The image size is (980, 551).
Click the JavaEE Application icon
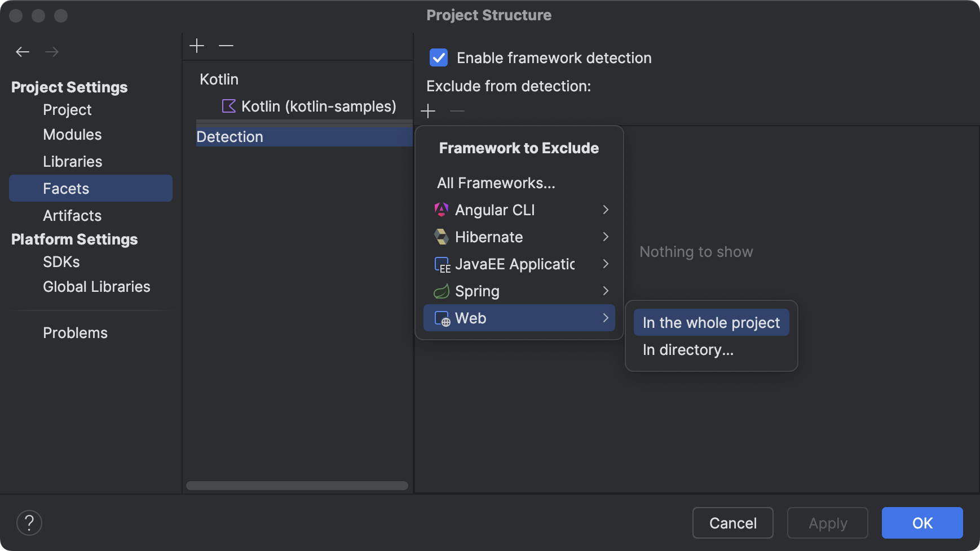[x=442, y=264]
